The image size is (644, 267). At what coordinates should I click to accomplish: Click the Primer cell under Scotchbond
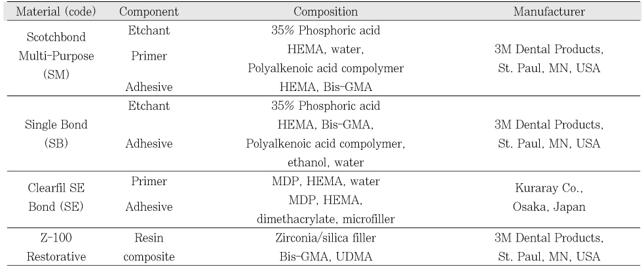(149, 56)
